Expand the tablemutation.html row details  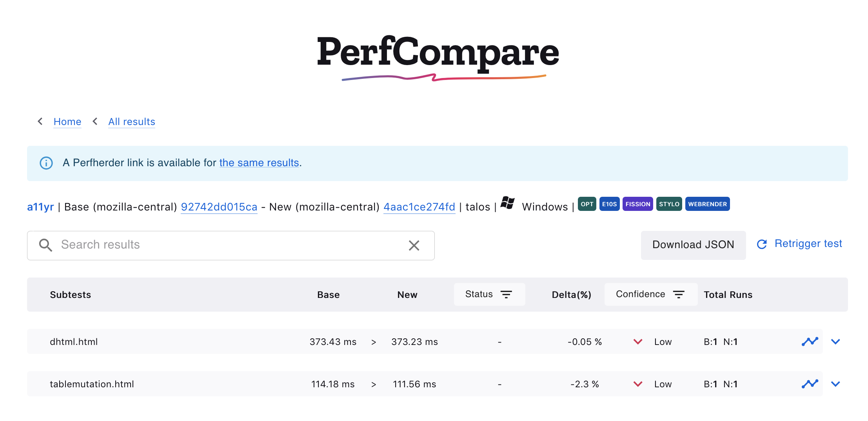click(x=835, y=384)
